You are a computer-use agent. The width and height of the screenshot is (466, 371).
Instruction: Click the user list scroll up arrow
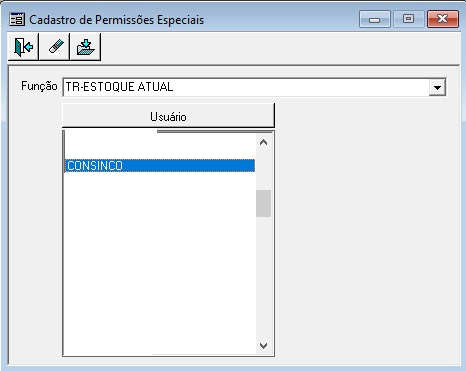[x=263, y=143]
